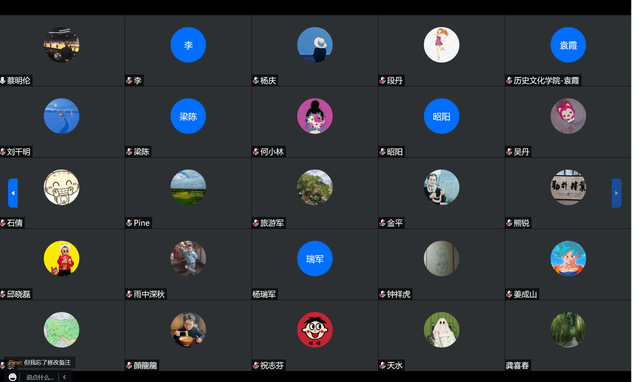Select the 昭阳 blue avatar

[441, 116]
